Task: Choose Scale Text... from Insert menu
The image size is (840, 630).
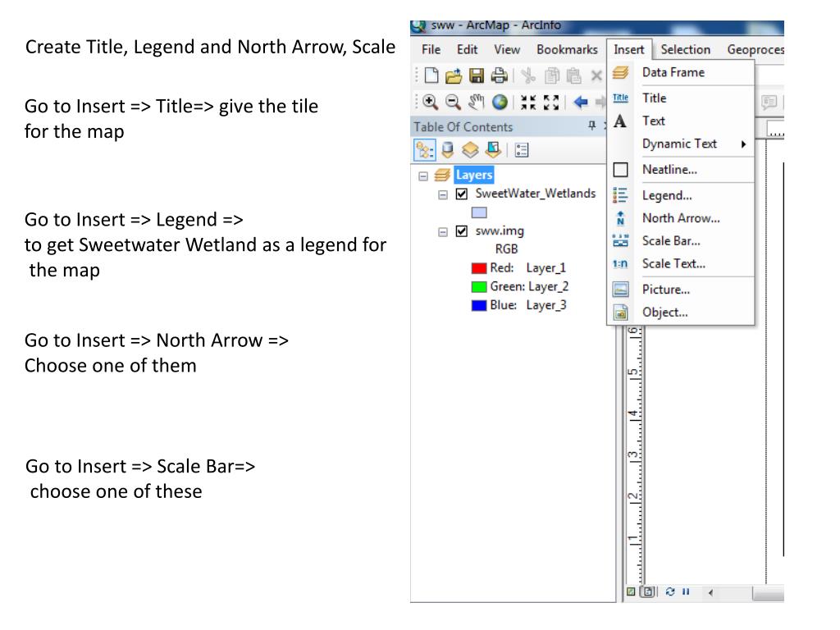Action: 680,263
